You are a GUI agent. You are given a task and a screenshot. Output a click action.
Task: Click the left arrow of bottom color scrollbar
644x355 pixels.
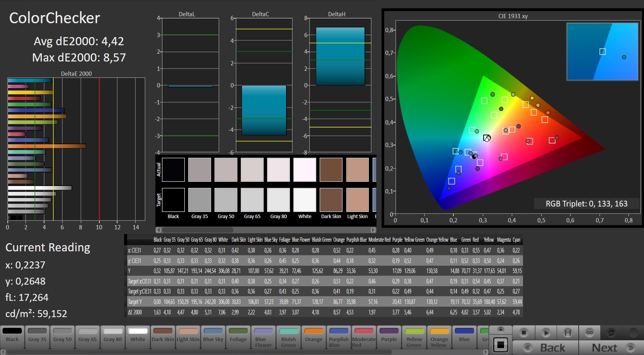coord(3,352)
